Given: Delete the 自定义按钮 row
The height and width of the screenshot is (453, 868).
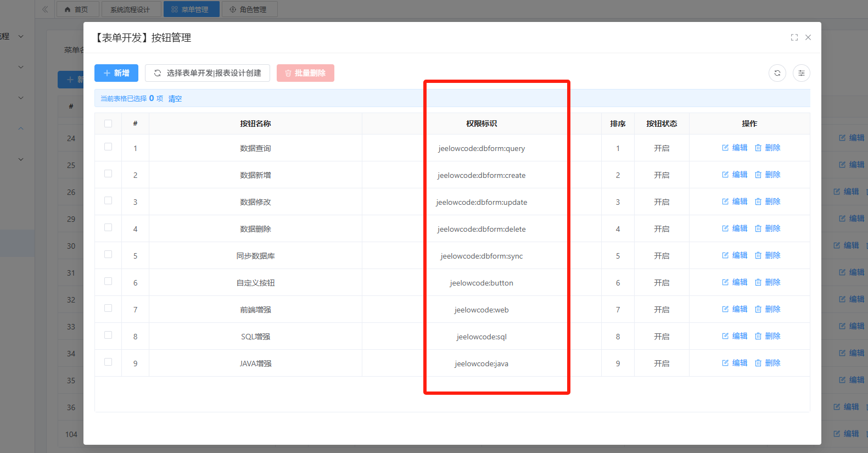Looking at the screenshot, I should (x=768, y=282).
